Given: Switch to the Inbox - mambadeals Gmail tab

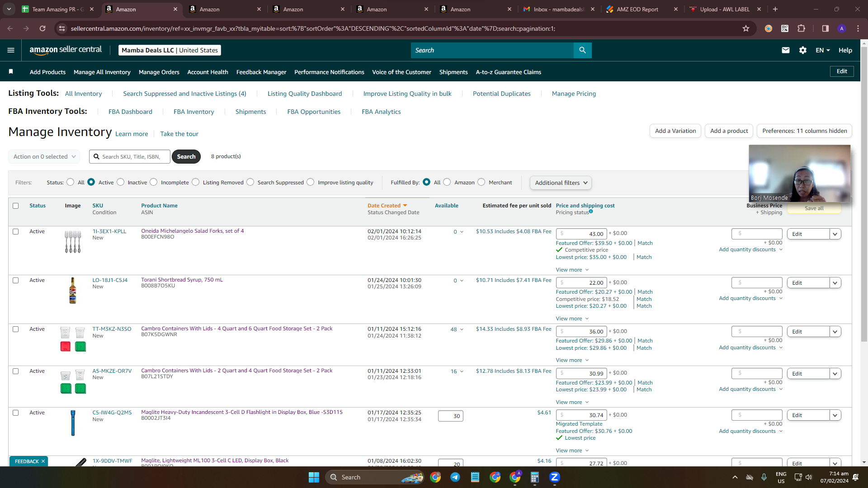Looking at the screenshot, I should click(559, 9).
